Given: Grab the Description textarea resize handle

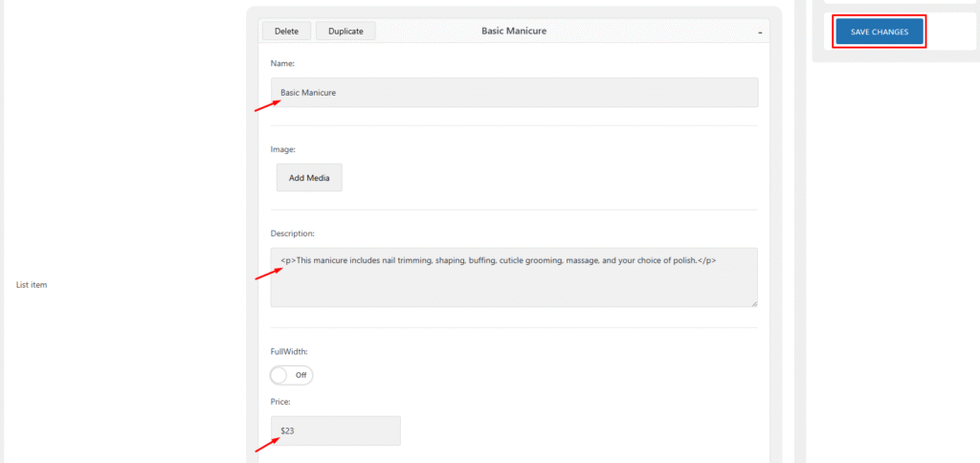Looking at the screenshot, I should coord(753,302).
